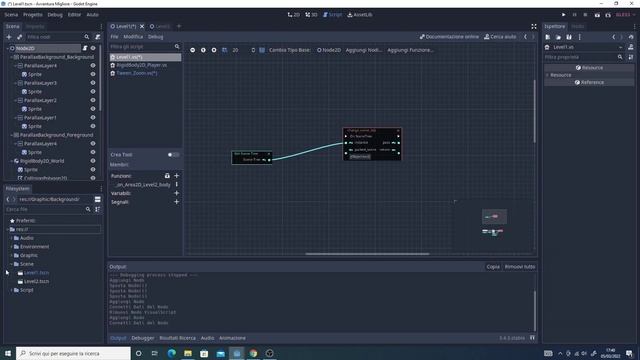This screenshot has width=640, height=360.
Task: Collapse RigidBody2D_World node
Action: click(x=11, y=161)
